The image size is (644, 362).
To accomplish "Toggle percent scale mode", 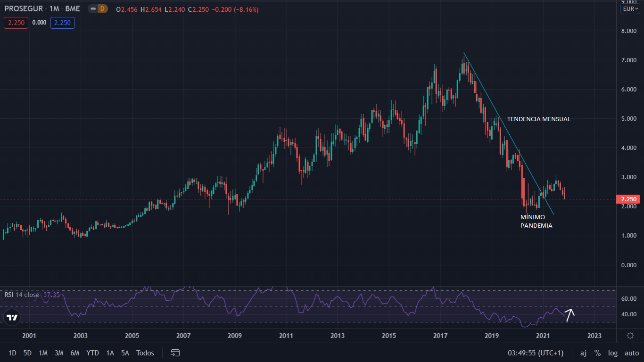I will 597,353.
